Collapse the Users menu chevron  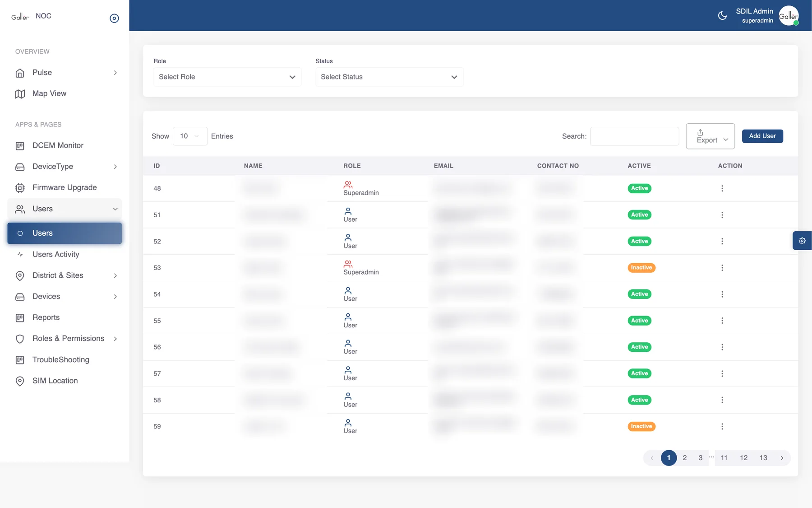click(x=115, y=209)
